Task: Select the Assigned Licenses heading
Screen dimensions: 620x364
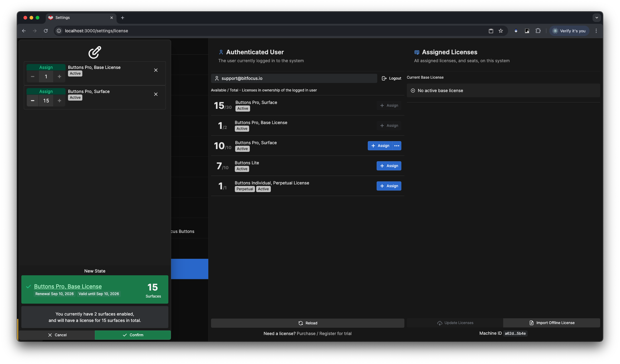Action: click(450, 52)
